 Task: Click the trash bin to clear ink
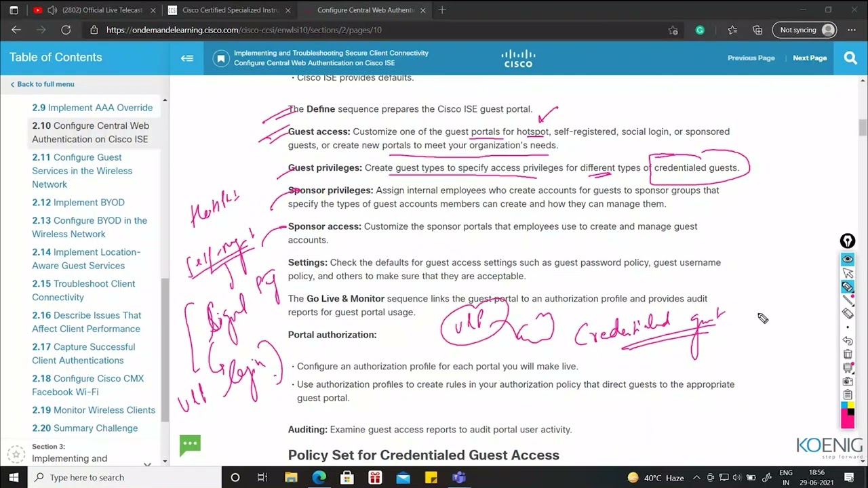click(848, 354)
